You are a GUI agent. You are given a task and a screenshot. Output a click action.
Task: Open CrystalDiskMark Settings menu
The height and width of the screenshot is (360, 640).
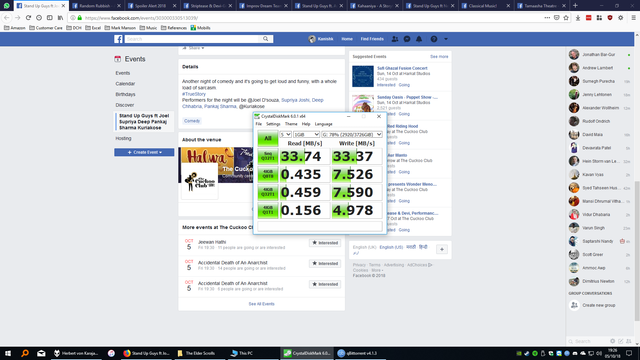coord(273,124)
